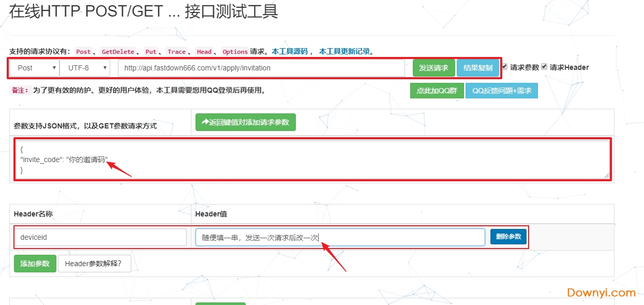This screenshot has height=305, width=644.
Task: Click the 删除参数 delete parameter button
Action: (508, 236)
